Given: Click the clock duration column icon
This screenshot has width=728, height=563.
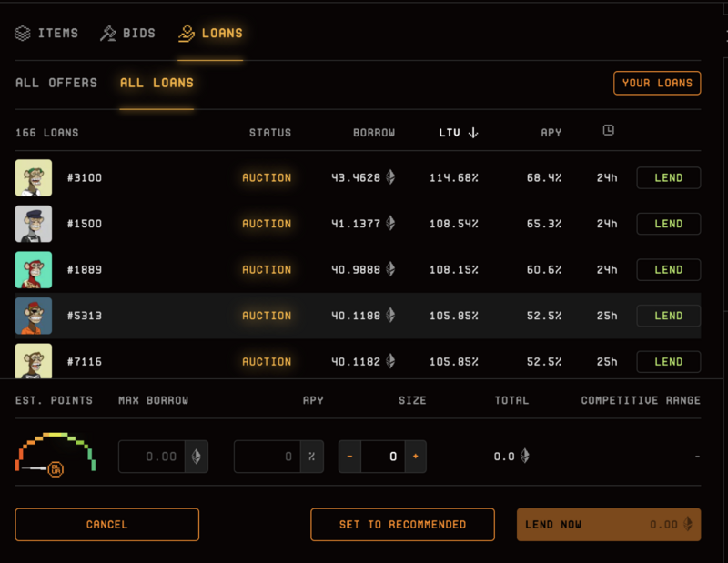Looking at the screenshot, I should pos(608,131).
